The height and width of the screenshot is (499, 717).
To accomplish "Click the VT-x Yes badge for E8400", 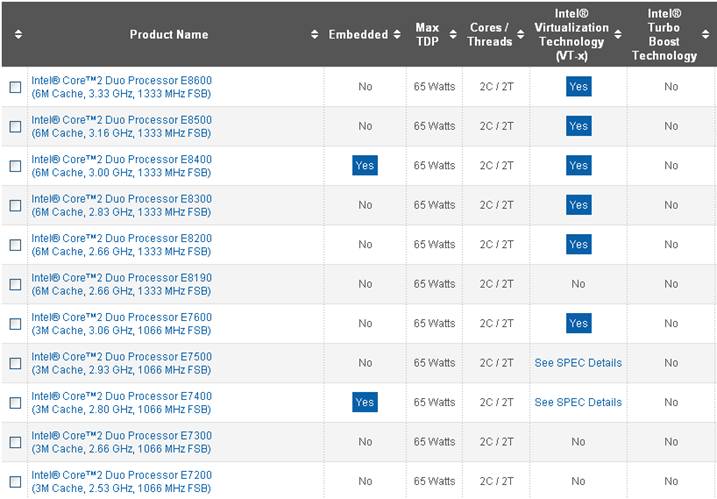I will tap(578, 165).
